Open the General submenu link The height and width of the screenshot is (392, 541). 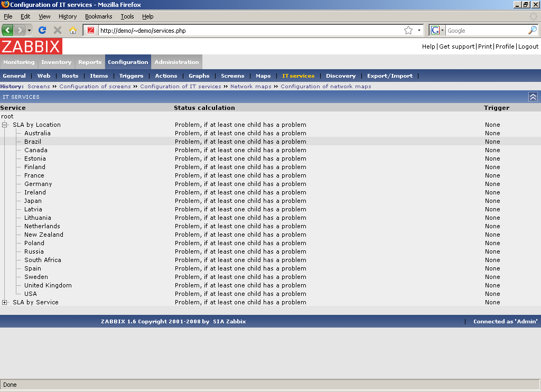coord(14,76)
